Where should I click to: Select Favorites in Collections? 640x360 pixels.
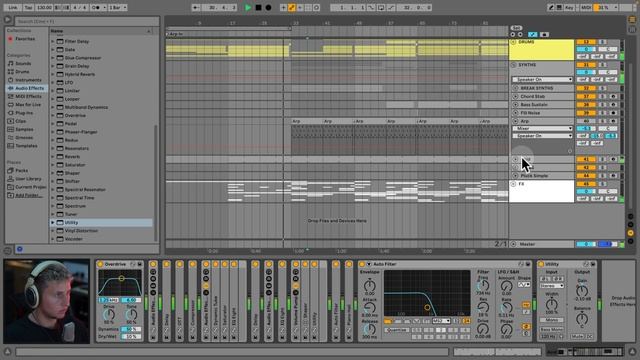pyautogui.click(x=24, y=39)
